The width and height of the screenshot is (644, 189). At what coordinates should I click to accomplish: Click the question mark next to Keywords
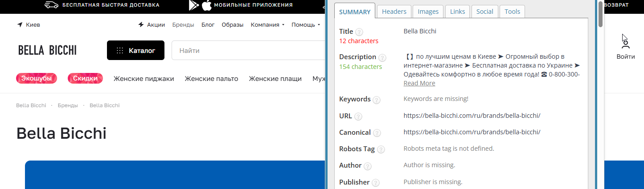(377, 100)
